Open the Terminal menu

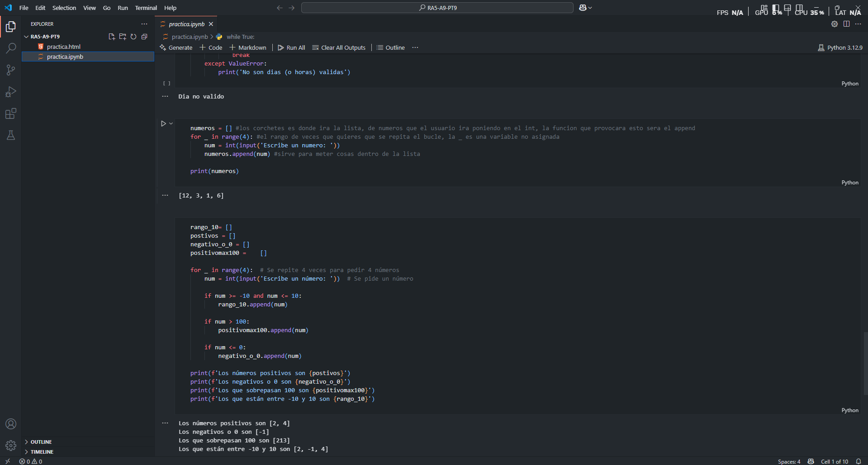(x=146, y=8)
